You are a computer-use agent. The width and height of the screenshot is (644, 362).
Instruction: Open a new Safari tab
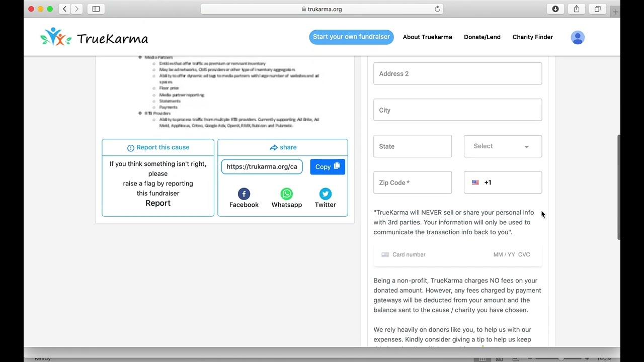pyautogui.click(x=615, y=12)
